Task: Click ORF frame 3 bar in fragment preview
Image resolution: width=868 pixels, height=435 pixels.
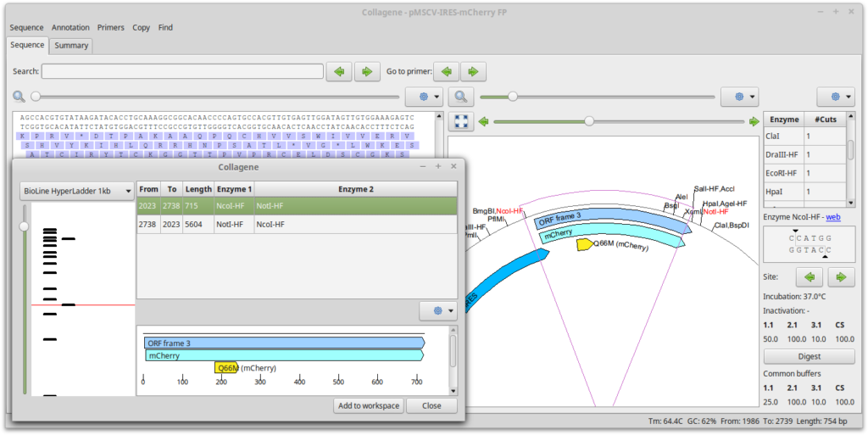Action: click(285, 343)
